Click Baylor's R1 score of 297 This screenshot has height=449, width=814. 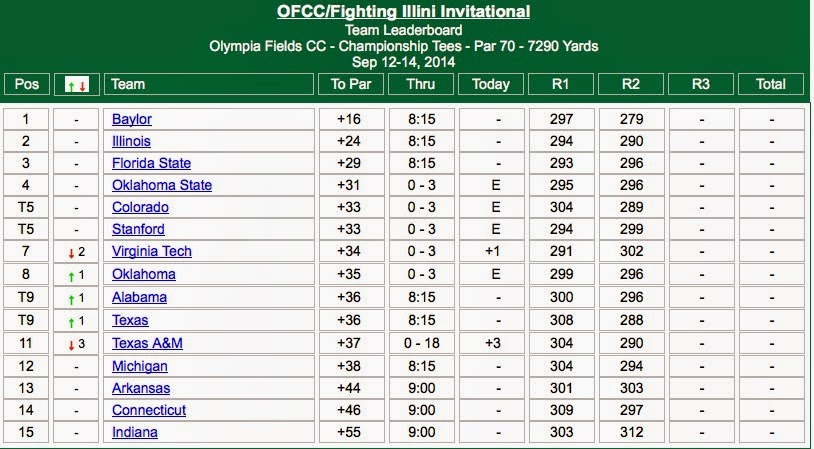pyautogui.click(x=562, y=119)
